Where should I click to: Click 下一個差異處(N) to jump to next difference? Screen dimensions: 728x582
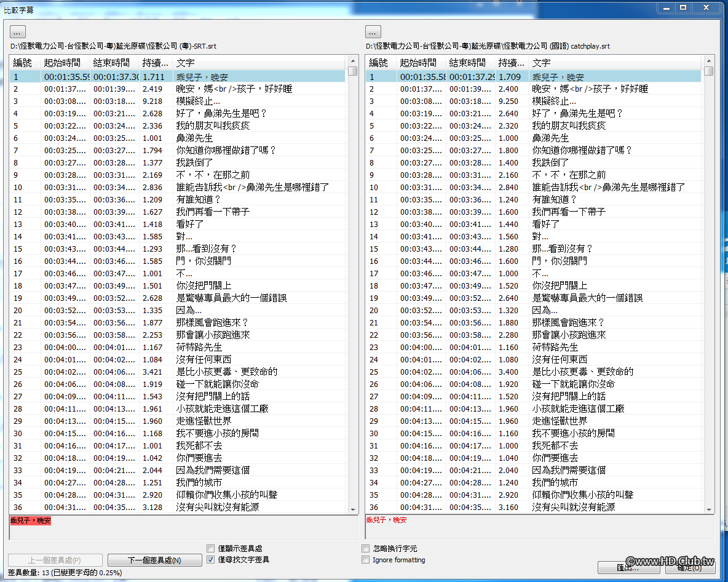tap(154, 560)
